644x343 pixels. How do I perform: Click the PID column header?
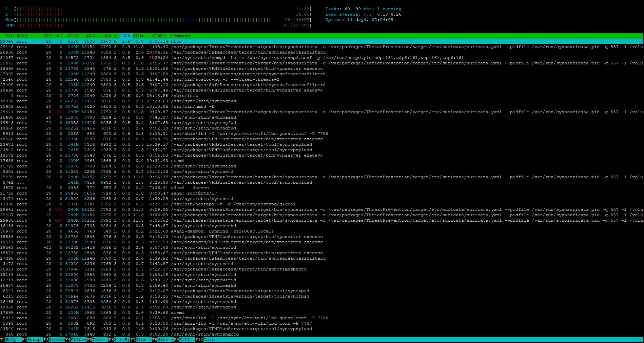coord(9,36)
